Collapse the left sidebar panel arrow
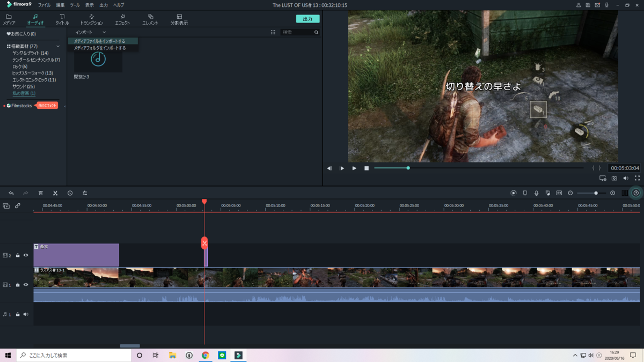644x362 pixels. point(65,106)
